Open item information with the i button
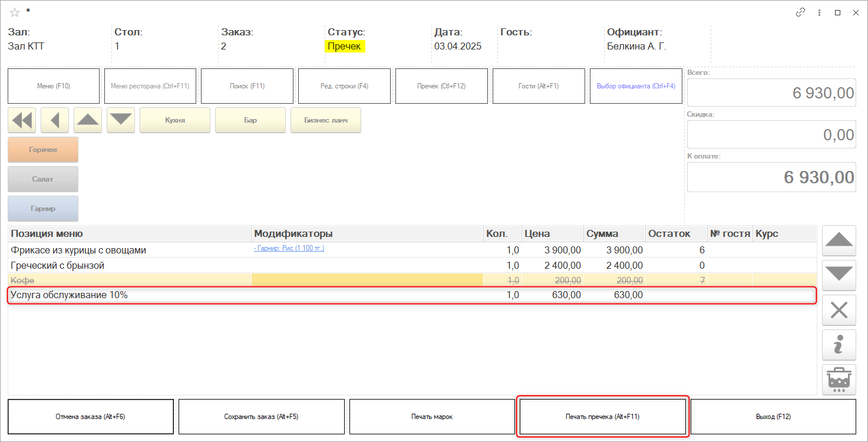Viewport: 868px width, 442px height. click(x=839, y=345)
